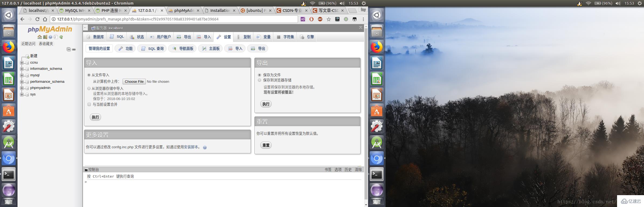Click 执行 button in 导入 panel

[95, 117]
